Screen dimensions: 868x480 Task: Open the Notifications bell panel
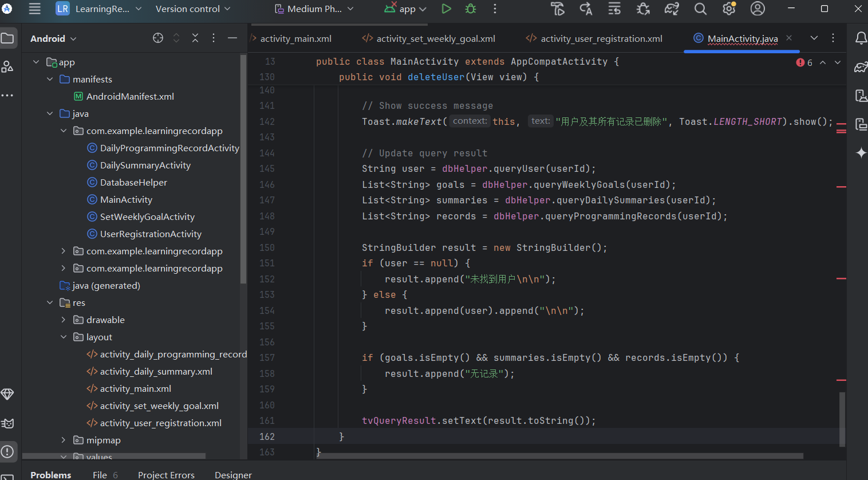click(x=861, y=38)
